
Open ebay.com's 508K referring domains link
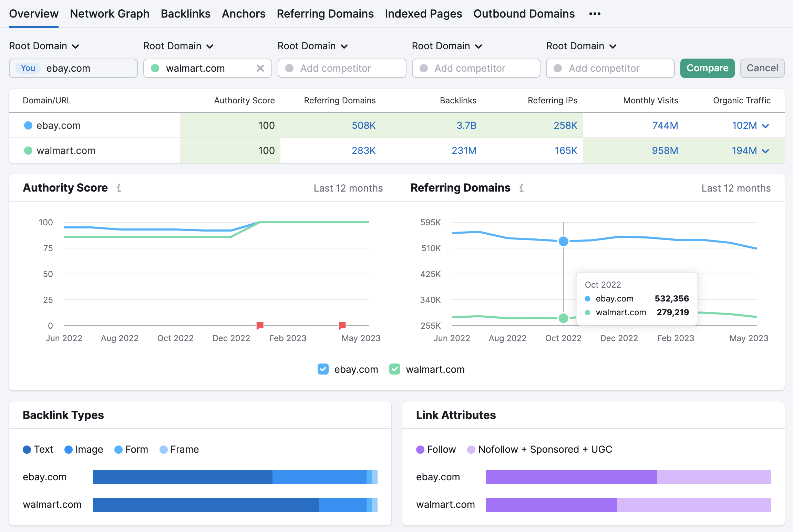[363, 125]
